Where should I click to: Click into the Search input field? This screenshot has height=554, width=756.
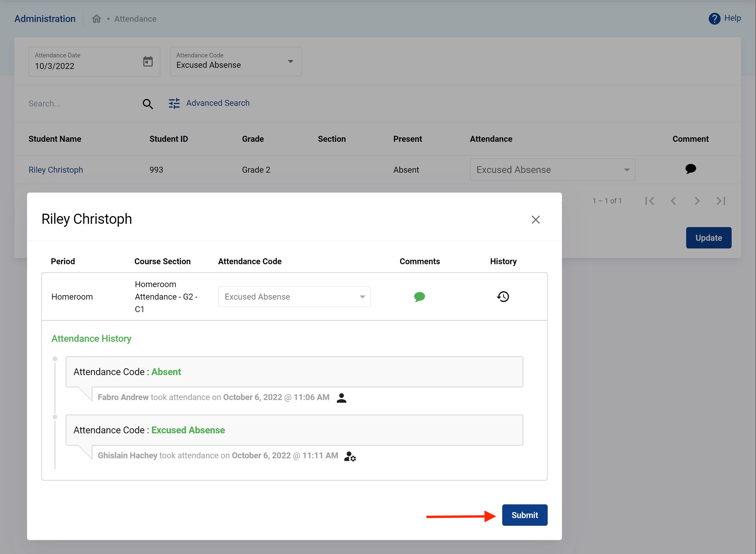pyautogui.click(x=81, y=104)
